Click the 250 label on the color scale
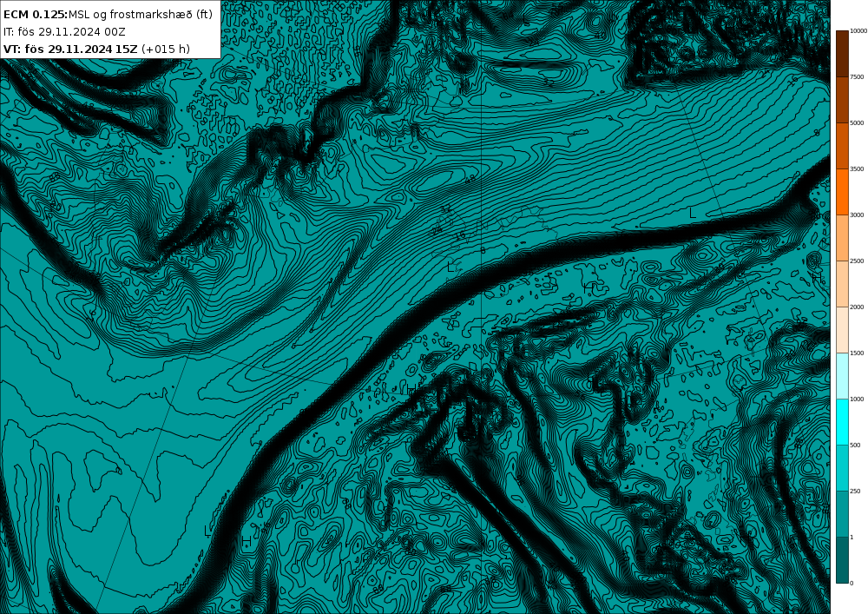Viewport: 868px width, 614px height. pos(855,491)
